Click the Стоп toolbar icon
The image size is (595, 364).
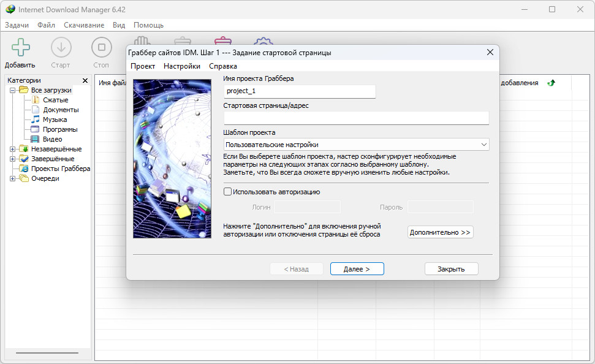pos(101,47)
